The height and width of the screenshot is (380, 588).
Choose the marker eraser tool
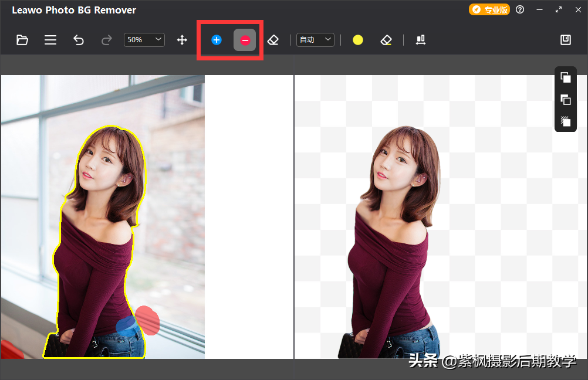click(273, 40)
